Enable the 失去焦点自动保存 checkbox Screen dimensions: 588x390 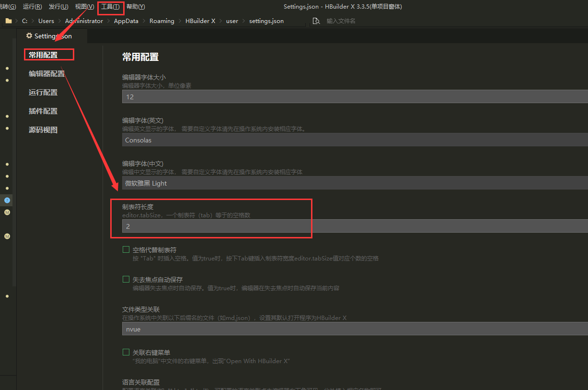126,279
